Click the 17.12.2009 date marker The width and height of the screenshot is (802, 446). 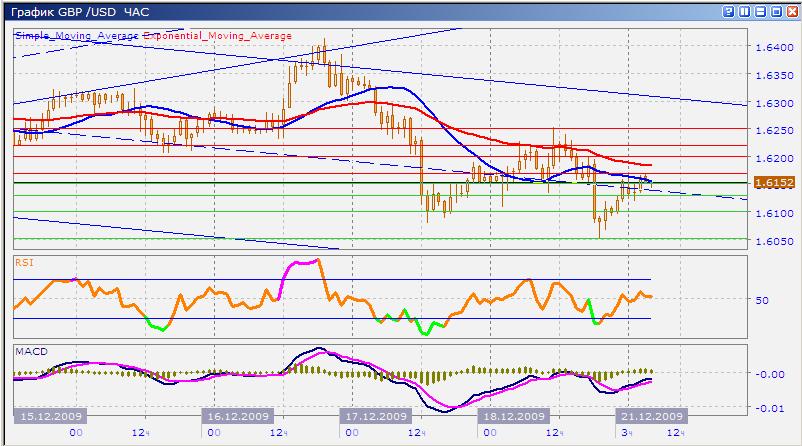375,416
